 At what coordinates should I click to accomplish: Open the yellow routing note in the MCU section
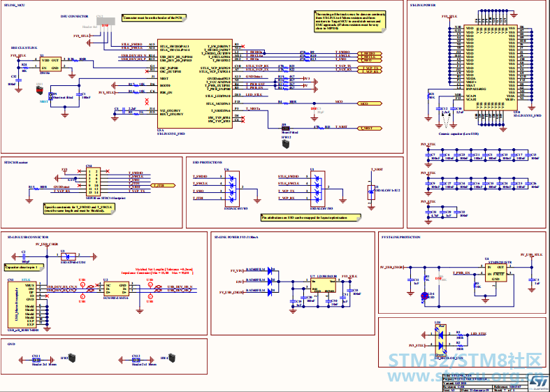(350, 21)
